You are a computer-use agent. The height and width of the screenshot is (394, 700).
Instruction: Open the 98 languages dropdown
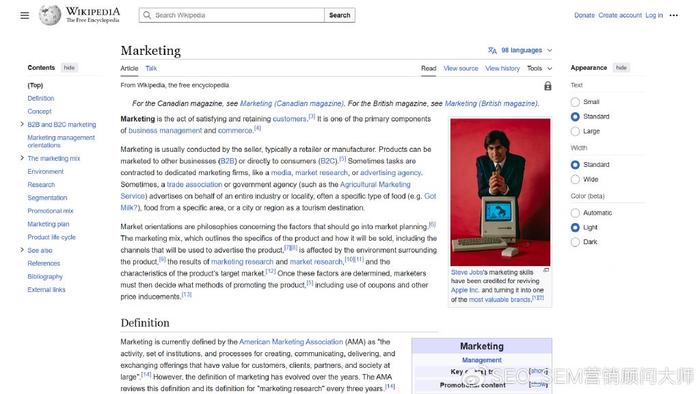pyautogui.click(x=521, y=50)
